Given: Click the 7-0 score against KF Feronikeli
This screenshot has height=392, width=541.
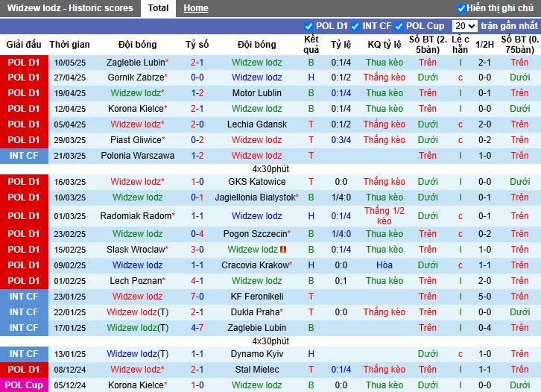Looking at the screenshot, I should (197, 296).
